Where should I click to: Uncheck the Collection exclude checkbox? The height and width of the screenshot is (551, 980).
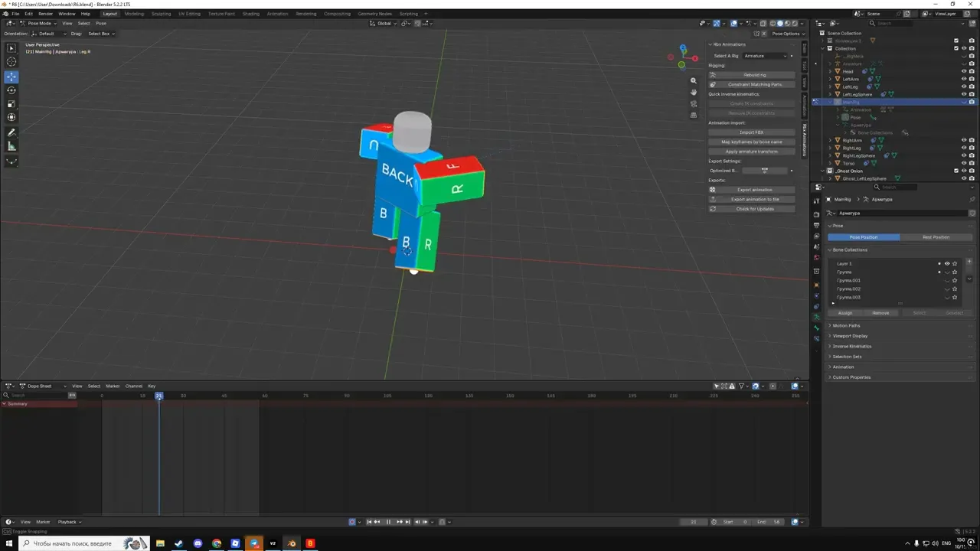click(956, 48)
